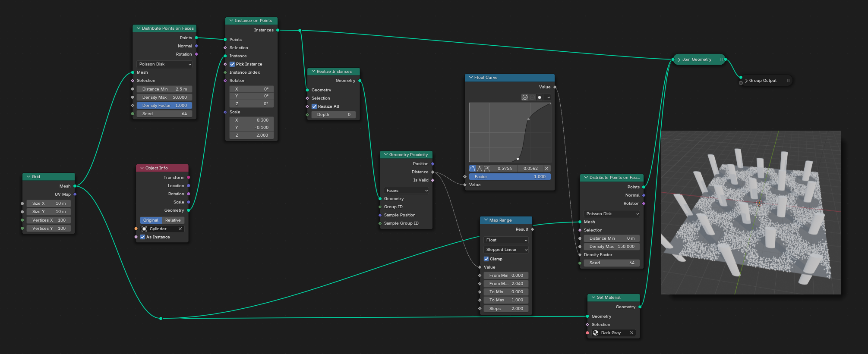Click the Factor slider in Float Curve
Screen dimensions: 868x354
[510, 177]
